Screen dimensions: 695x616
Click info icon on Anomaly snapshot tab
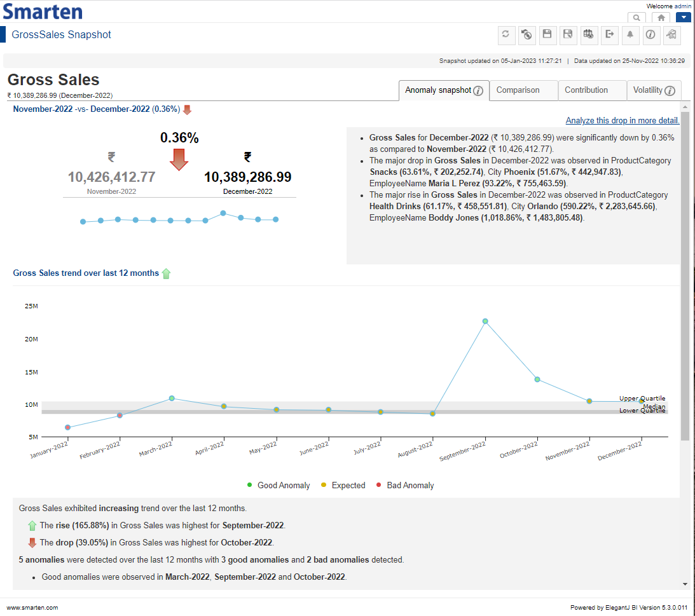tap(478, 91)
